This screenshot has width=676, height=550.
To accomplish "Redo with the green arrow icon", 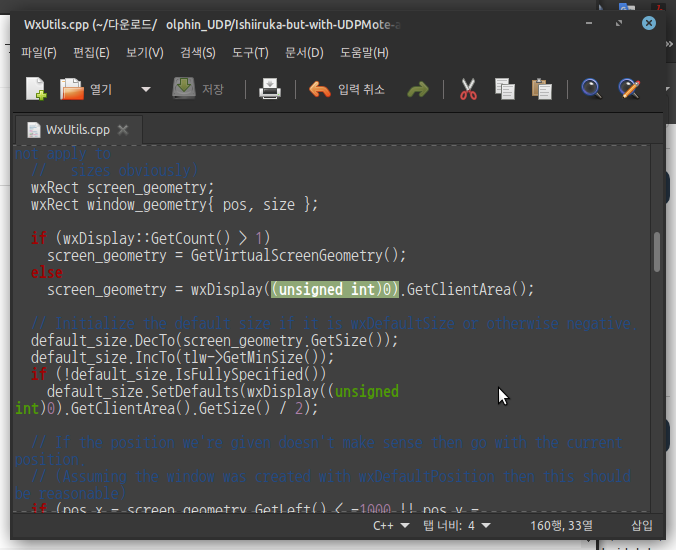I will coord(418,90).
